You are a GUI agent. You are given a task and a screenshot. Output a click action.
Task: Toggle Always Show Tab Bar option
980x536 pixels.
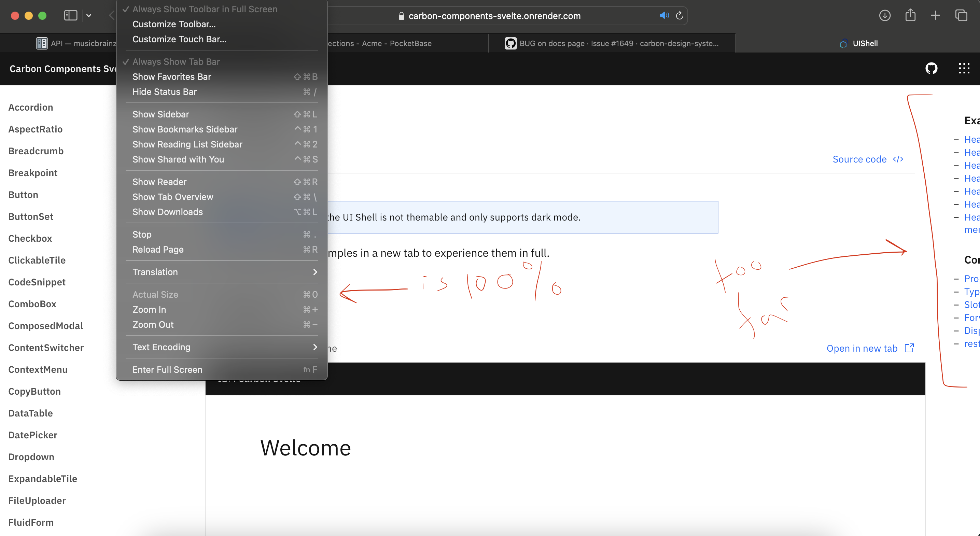(221, 62)
